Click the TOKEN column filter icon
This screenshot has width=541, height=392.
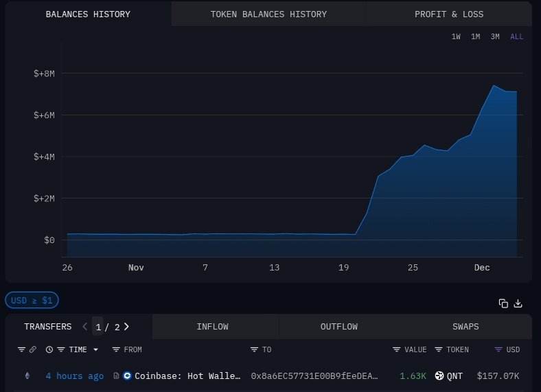click(x=439, y=349)
